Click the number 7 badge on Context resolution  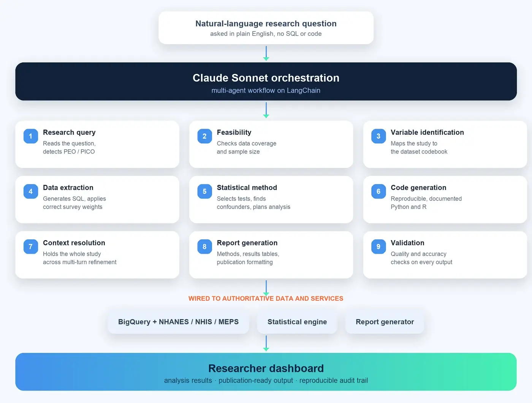pyautogui.click(x=31, y=247)
